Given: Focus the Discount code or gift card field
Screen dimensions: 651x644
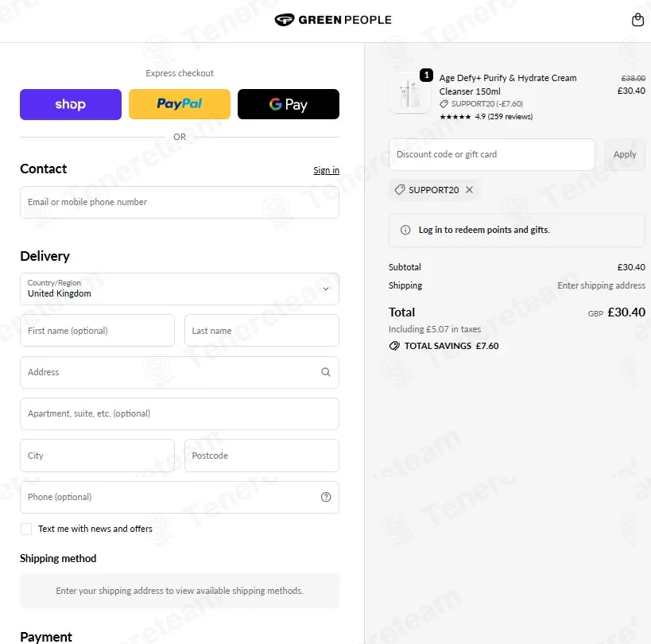Looking at the screenshot, I should click(491, 154).
